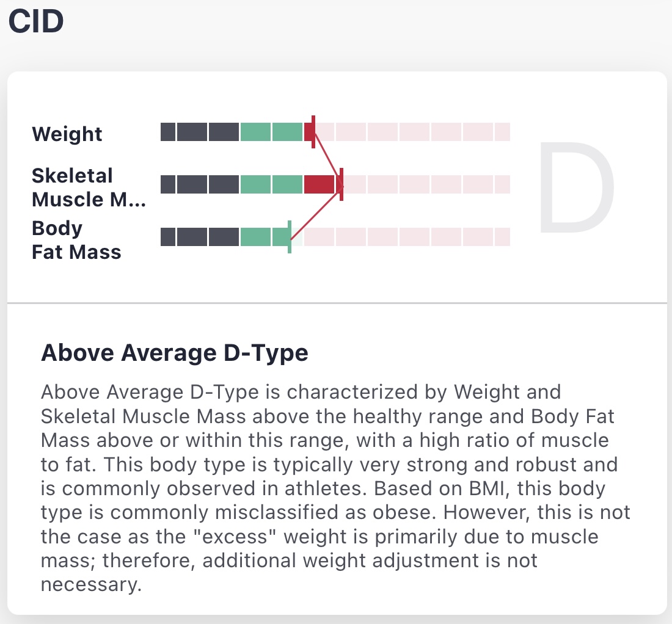Viewport: 672px width, 624px height.
Task: Expand the truncated Skeletal Muscle M... label
Action: pyautogui.click(x=89, y=187)
